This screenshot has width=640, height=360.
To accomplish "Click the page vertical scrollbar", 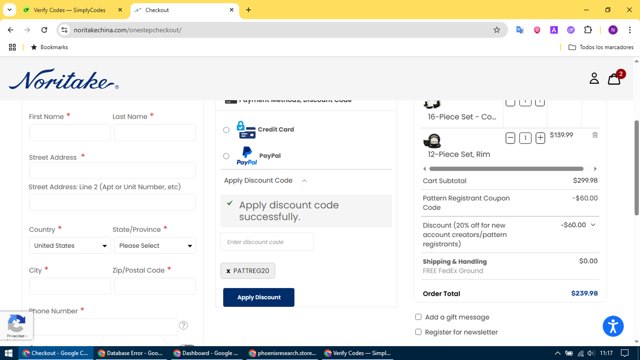I will (x=636, y=167).
